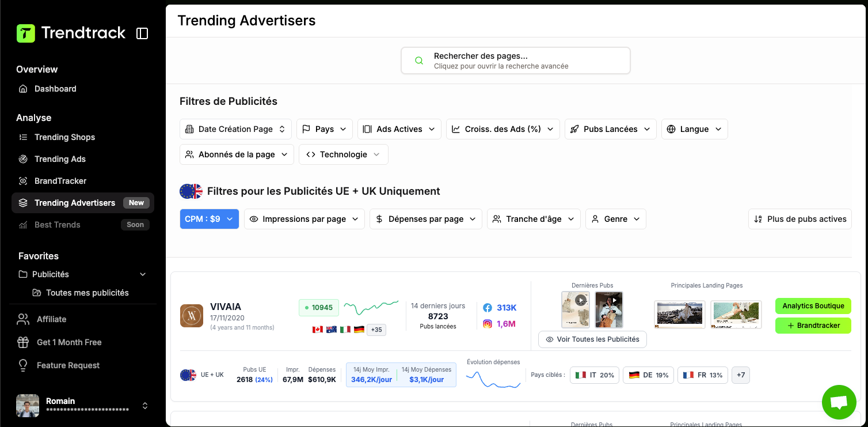The image size is (868, 427).
Task: Collapse sidebar with the panel toggle icon
Action: [142, 33]
